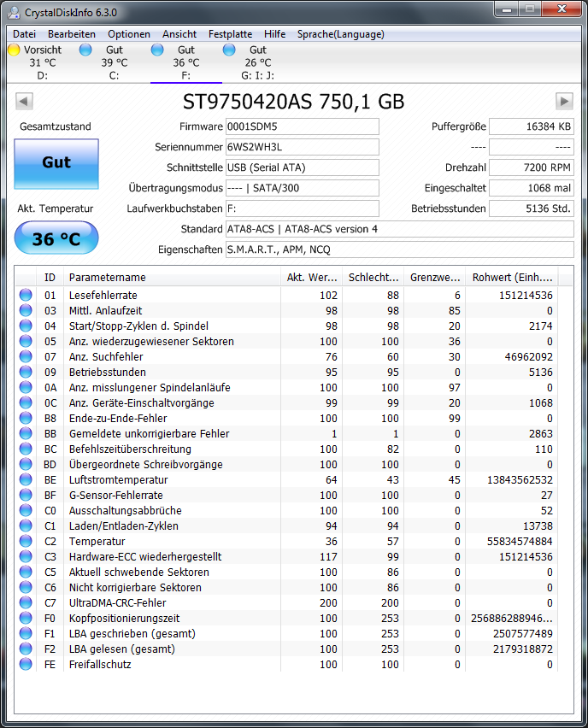The height and width of the screenshot is (728, 588).
Task: Click the status orb of attribute 01 Lesefehlerrate
Action: 26,295
